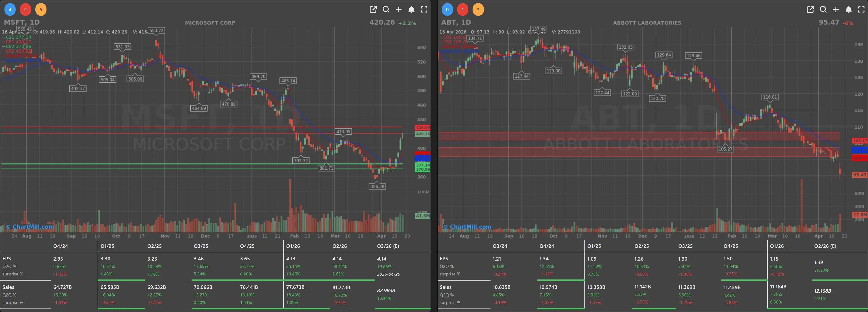The image size is (868, 312).
Task: Click the 105.27 low label on ABT chart
Action: click(725, 149)
